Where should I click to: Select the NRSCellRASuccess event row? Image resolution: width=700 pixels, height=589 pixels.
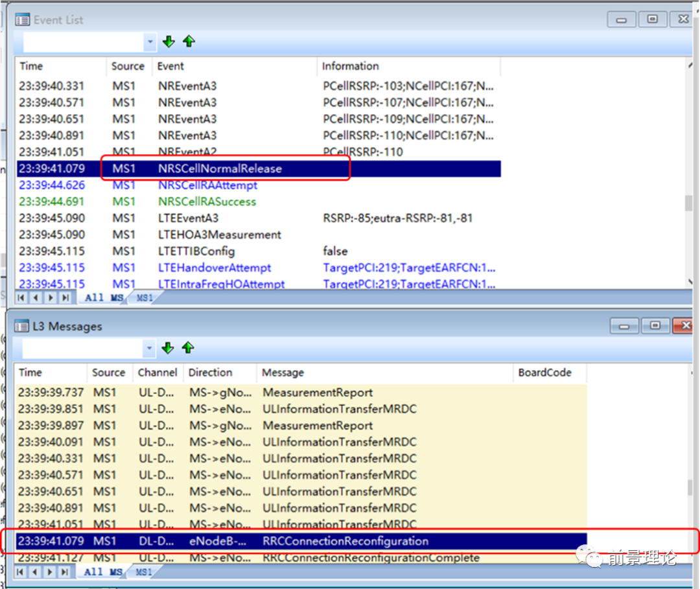tap(259, 202)
